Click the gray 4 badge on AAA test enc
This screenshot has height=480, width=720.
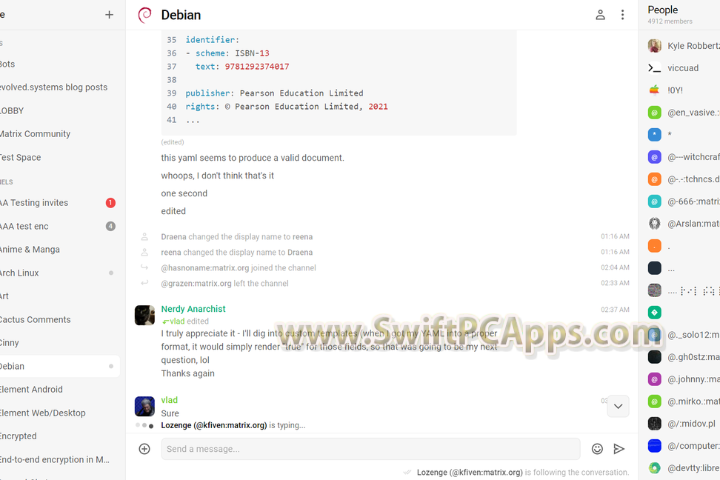pyautogui.click(x=111, y=226)
